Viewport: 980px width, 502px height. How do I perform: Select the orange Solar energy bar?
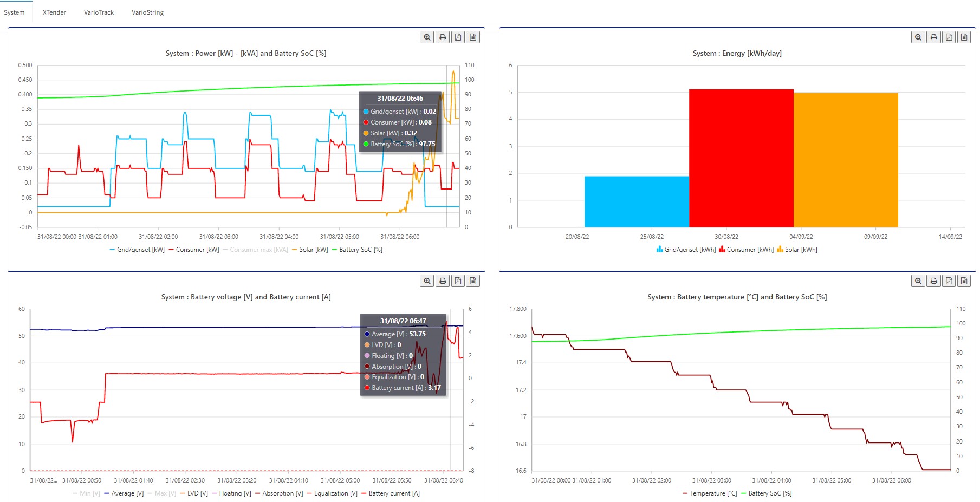coord(846,160)
